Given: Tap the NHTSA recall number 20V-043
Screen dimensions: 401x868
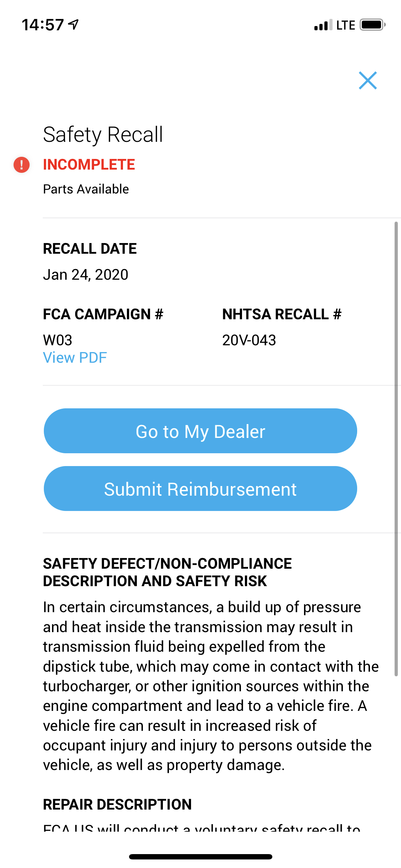Looking at the screenshot, I should point(249,340).
